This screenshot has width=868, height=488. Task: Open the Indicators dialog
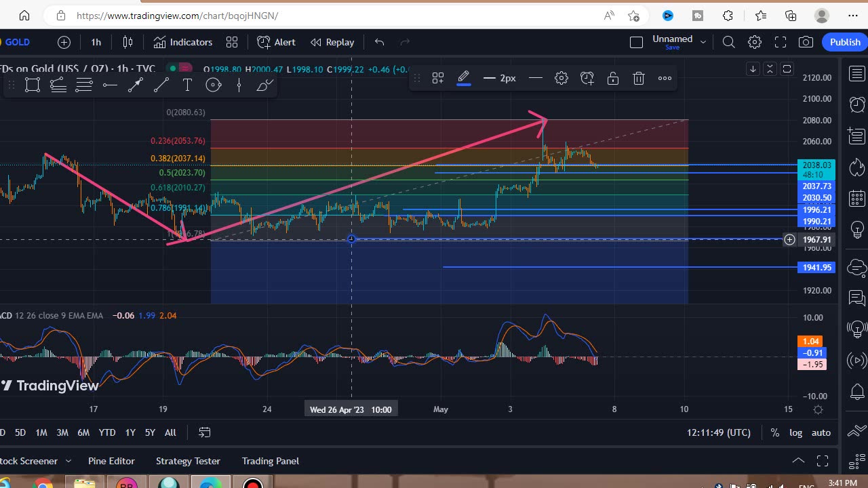click(183, 42)
